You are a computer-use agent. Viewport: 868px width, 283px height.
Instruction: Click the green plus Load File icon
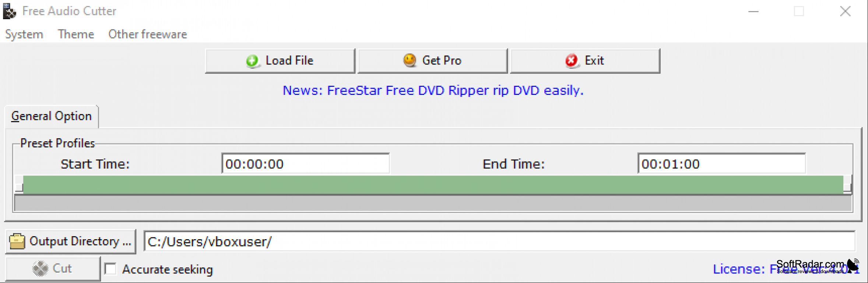coord(252,61)
